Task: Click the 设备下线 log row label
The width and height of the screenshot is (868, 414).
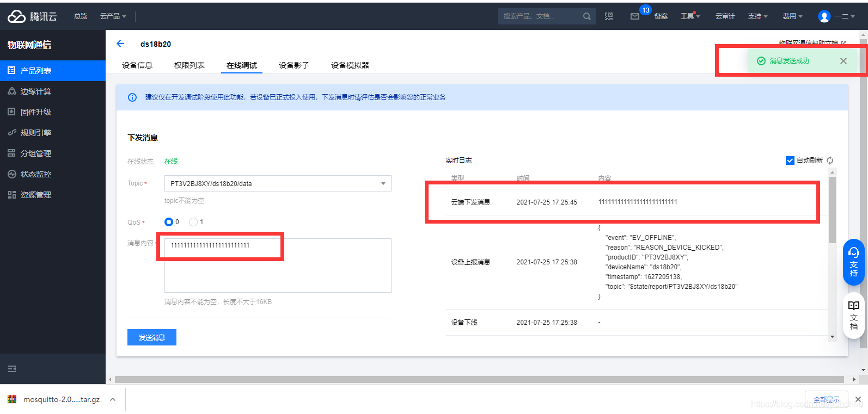Action: pyautogui.click(x=464, y=323)
